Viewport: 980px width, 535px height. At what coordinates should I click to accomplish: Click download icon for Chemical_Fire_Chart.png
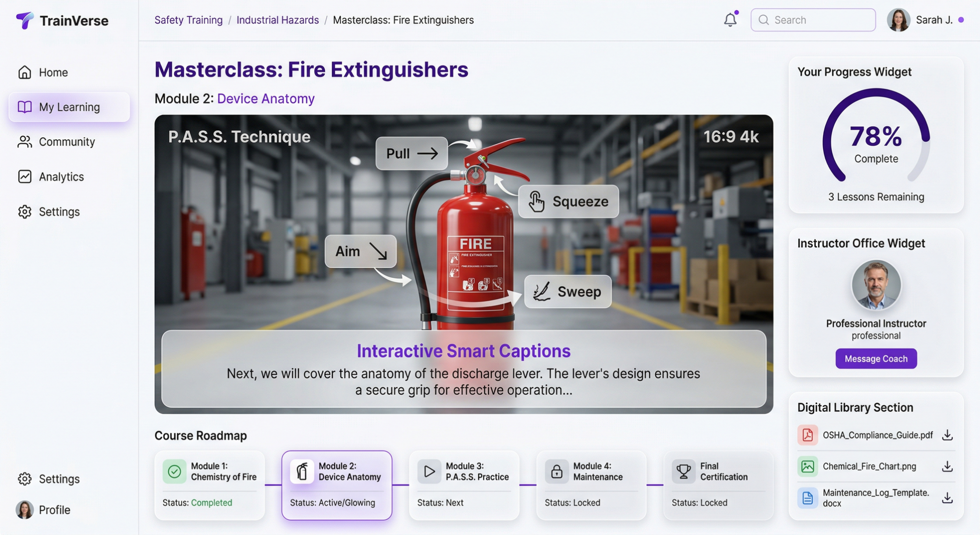click(x=947, y=466)
